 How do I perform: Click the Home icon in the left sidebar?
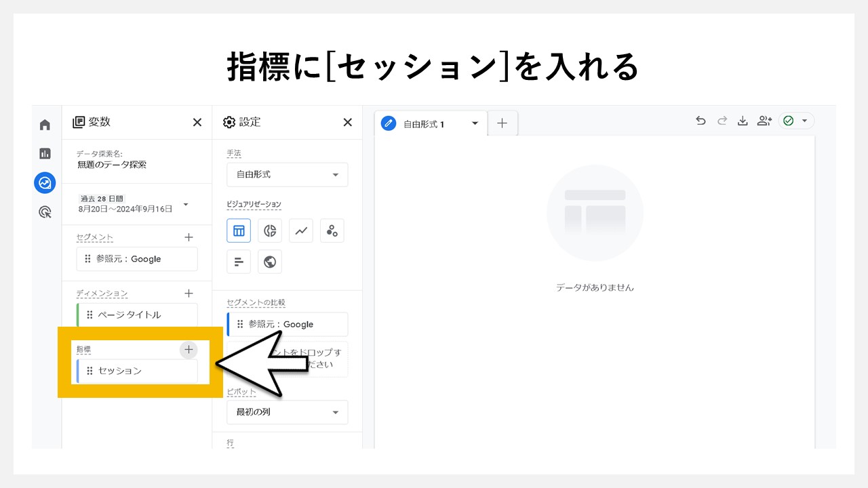tap(45, 124)
